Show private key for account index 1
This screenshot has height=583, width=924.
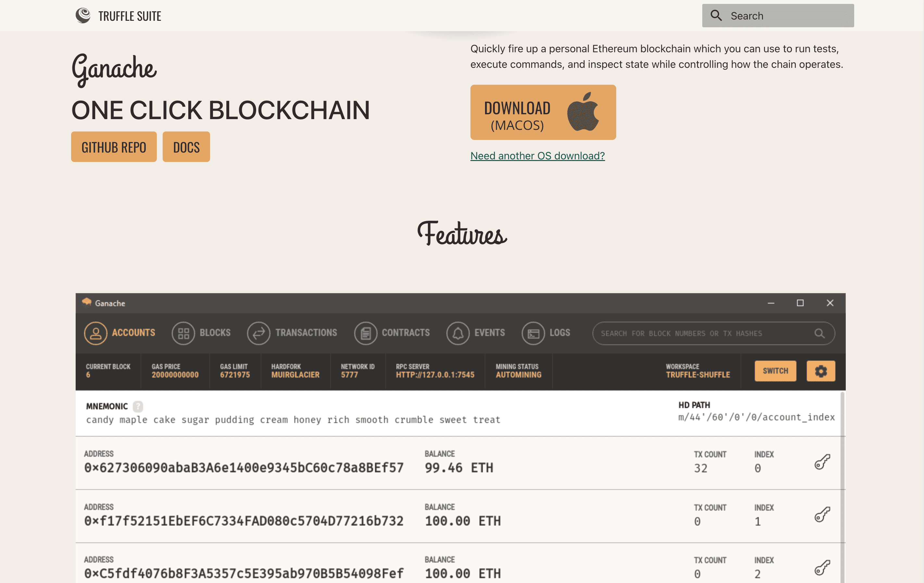click(x=822, y=515)
